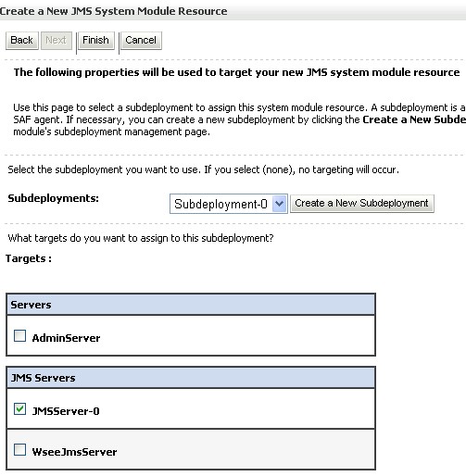Click the page title Create a New JMS System Module Resource
This screenshot has width=466, height=476.
[113, 11]
